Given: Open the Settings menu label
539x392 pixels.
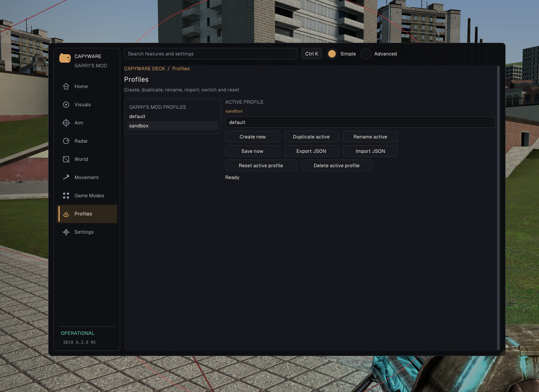Looking at the screenshot, I should pyautogui.click(x=84, y=232).
